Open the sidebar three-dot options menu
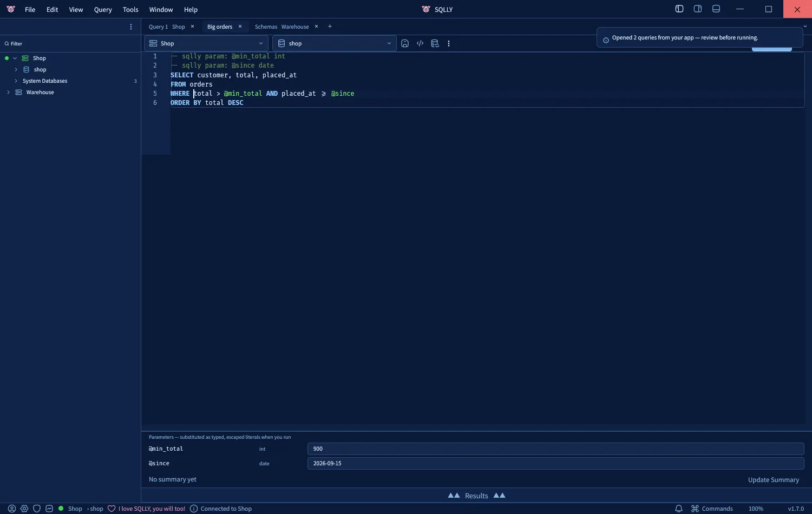812x514 pixels. (x=130, y=27)
